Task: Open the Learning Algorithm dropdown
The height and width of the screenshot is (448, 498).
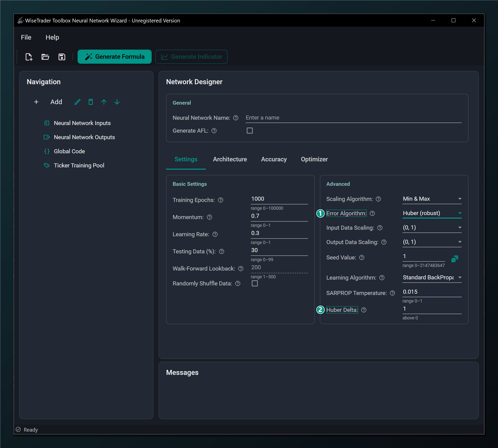Action: point(432,278)
